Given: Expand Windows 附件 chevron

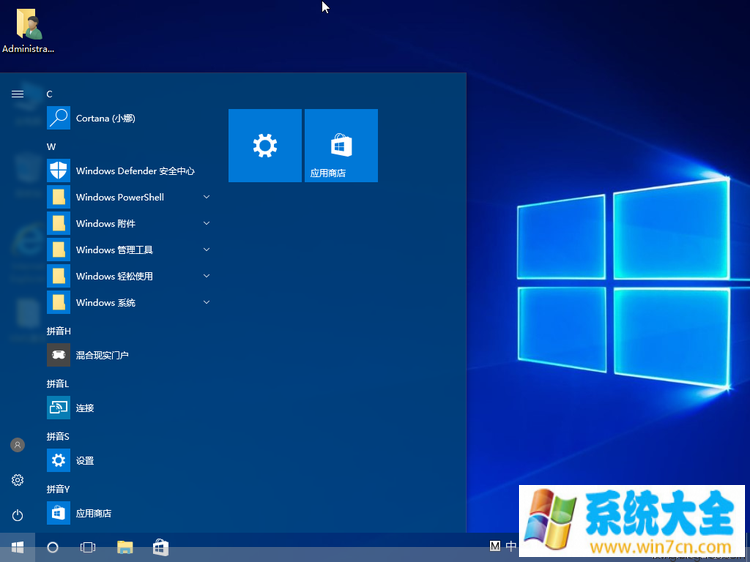Looking at the screenshot, I should [x=207, y=223].
